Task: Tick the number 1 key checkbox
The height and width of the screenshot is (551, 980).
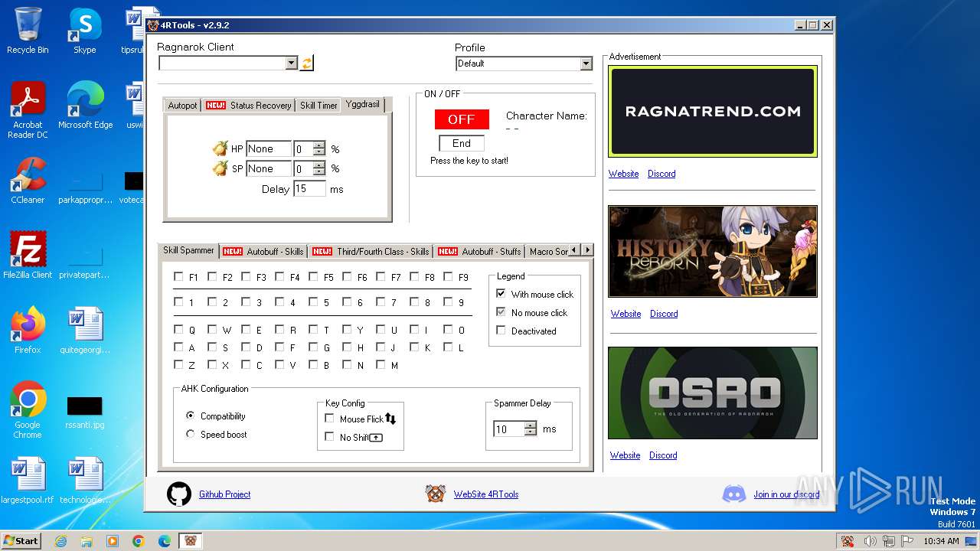Action: [178, 302]
